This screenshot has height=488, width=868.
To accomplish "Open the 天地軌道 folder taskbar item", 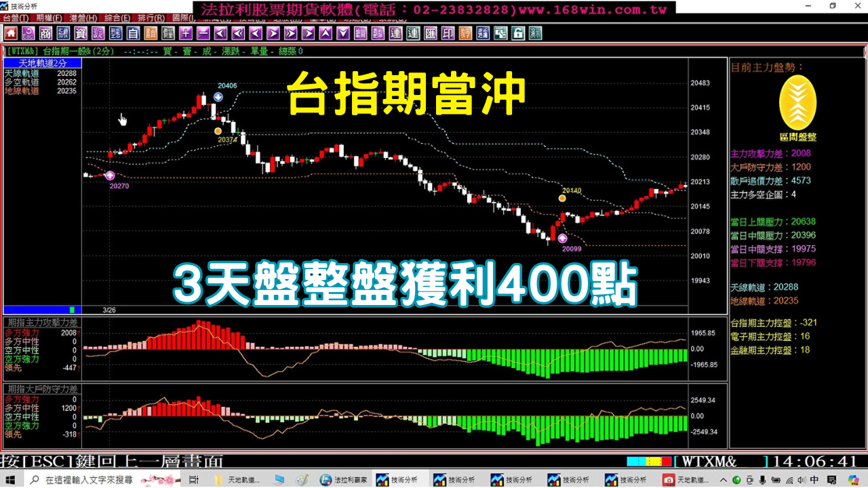I will (237, 480).
